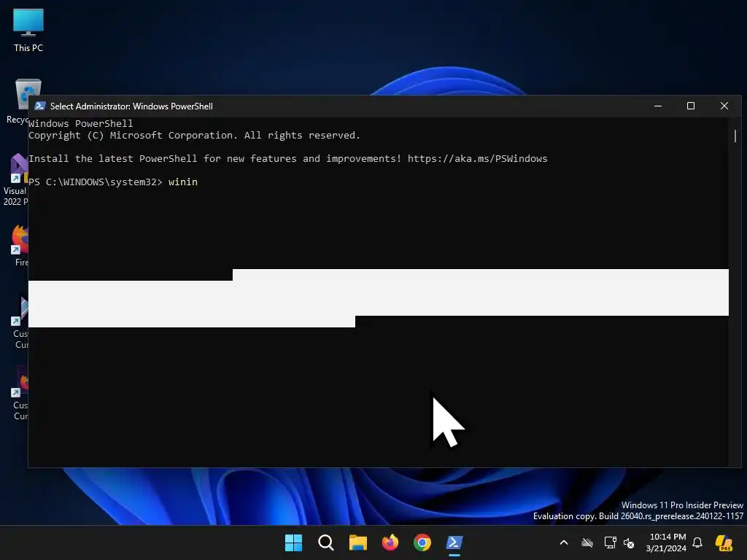
Task: Close the PowerShell window
Action: coord(724,106)
